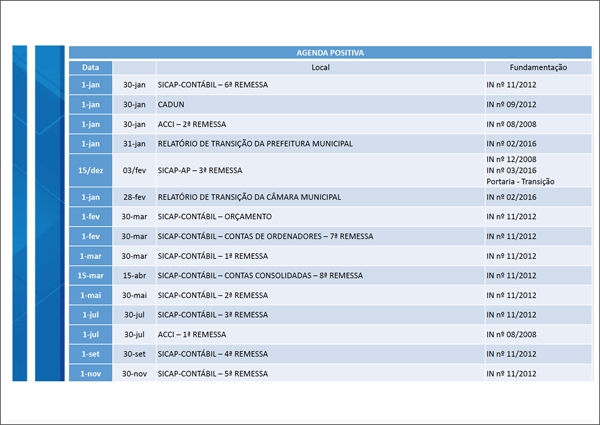The width and height of the screenshot is (600, 425).
Task: Click 'Portaria - Transição' reference
Action: [x=520, y=181]
